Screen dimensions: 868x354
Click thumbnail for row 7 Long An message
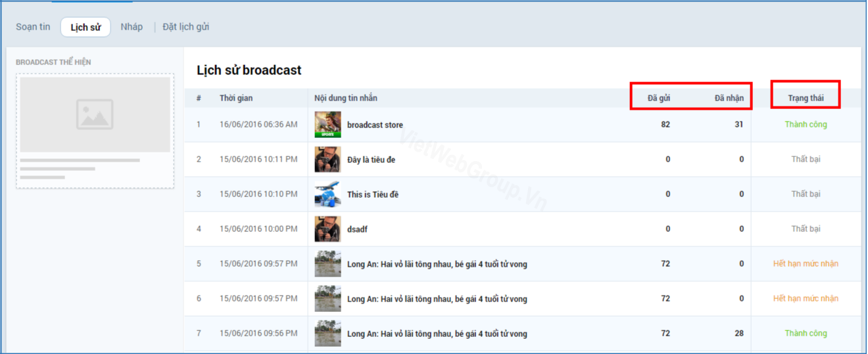327,334
